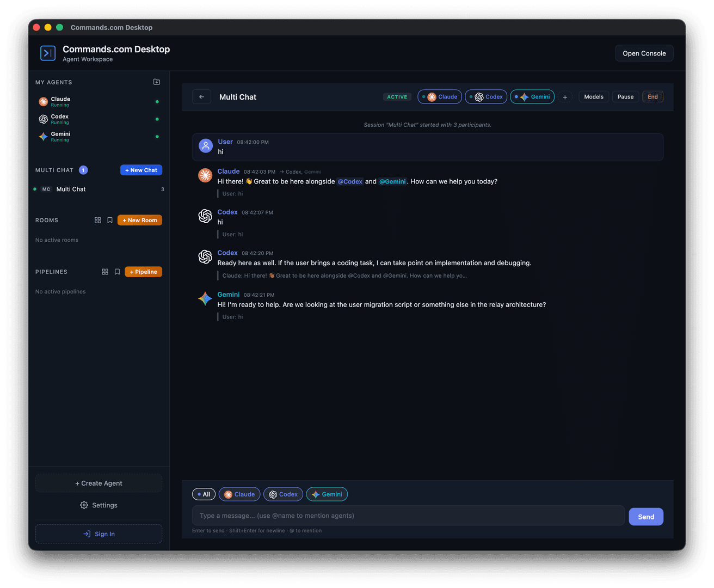This screenshot has width=714, height=588.
Task: Click the 'No active rooms' text
Action: tap(57, 240)
